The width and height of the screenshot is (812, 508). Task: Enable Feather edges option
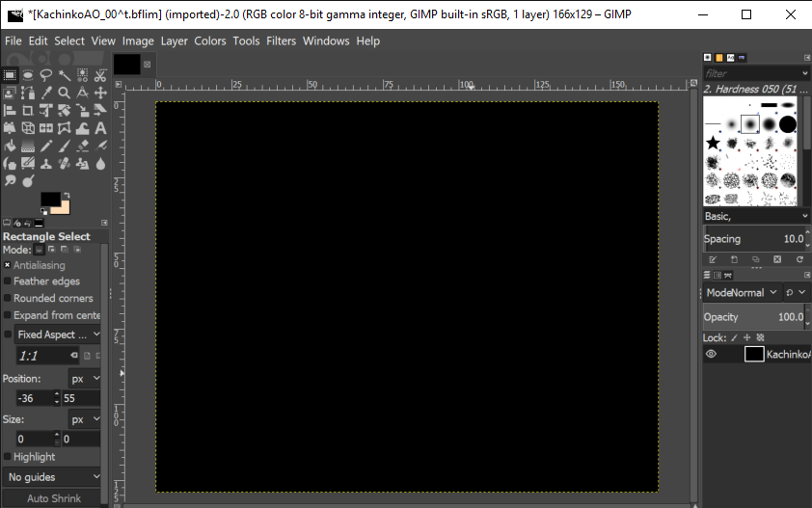(x=8, y=281)
